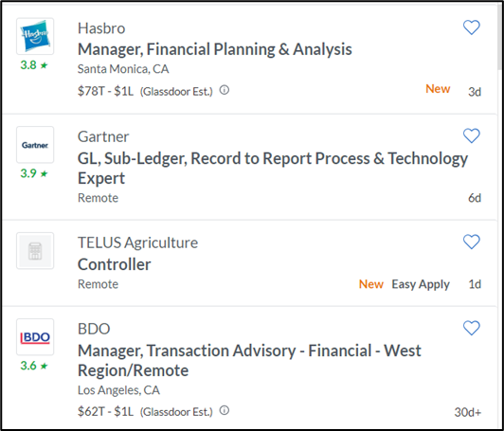Click the Hasbro company name
The image size is (504, 431).
pyautogui.click(x=101, y=28)
